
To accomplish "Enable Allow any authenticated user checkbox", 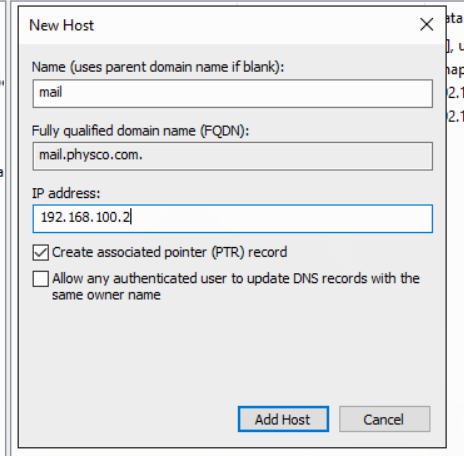I will [x=40, y=279].
